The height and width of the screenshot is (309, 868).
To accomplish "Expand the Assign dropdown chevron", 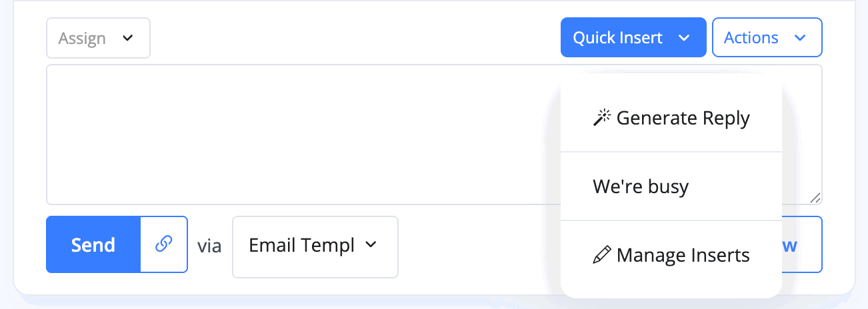I will (x=127, y=38).
